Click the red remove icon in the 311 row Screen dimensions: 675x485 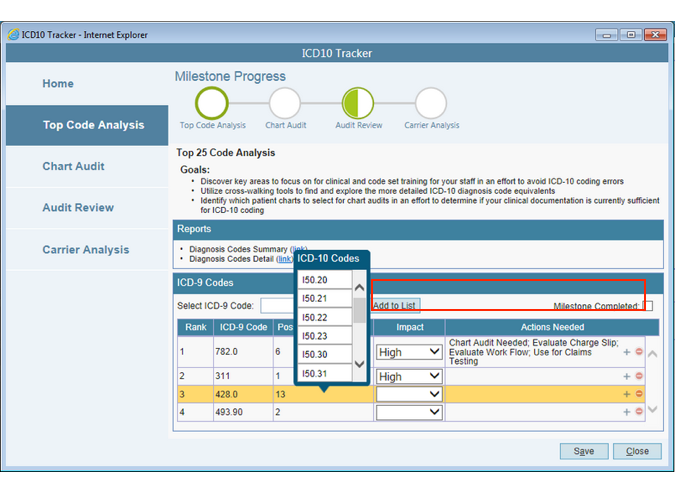click(x=639, y=377)
